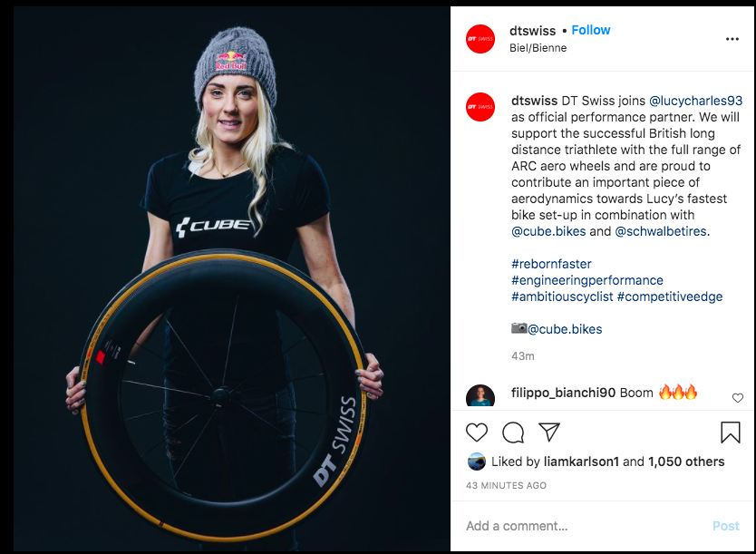Image resolution: width=756 pixels, height=554 pixels.
Task: Save post with the bookmark icon
Action: point(731,432)
